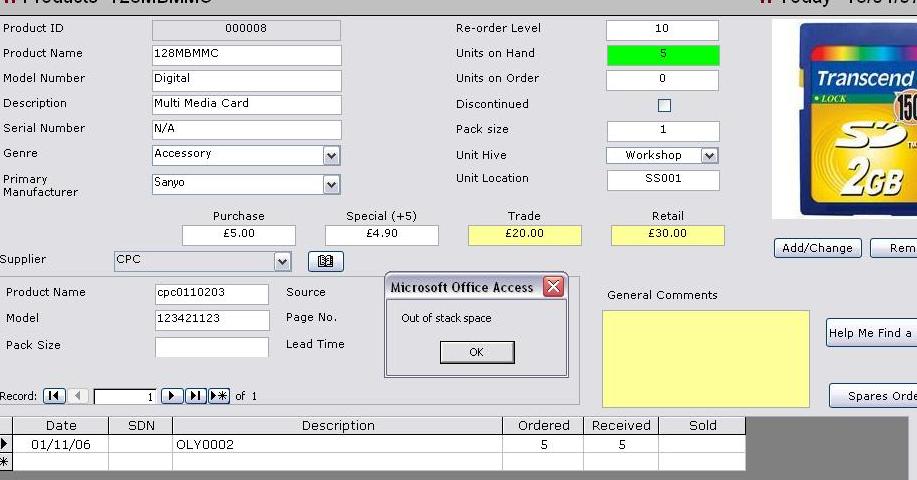
Task: Go to next record navigation arrow
Action: click(x=172, y=396)
